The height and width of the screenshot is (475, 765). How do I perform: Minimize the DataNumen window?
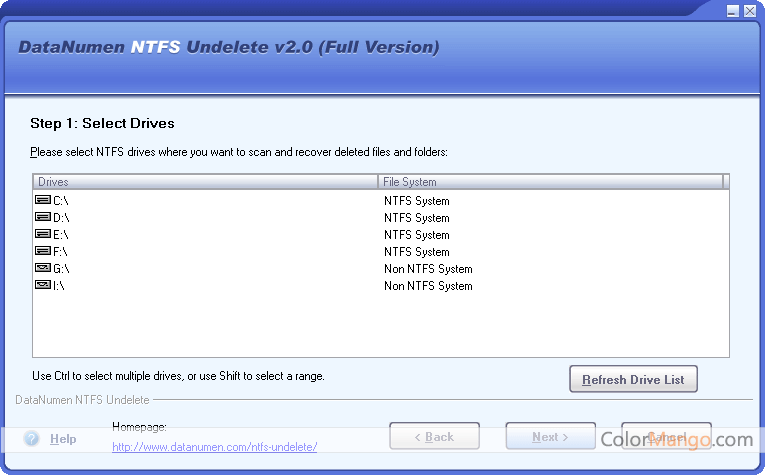coord(733,11)
